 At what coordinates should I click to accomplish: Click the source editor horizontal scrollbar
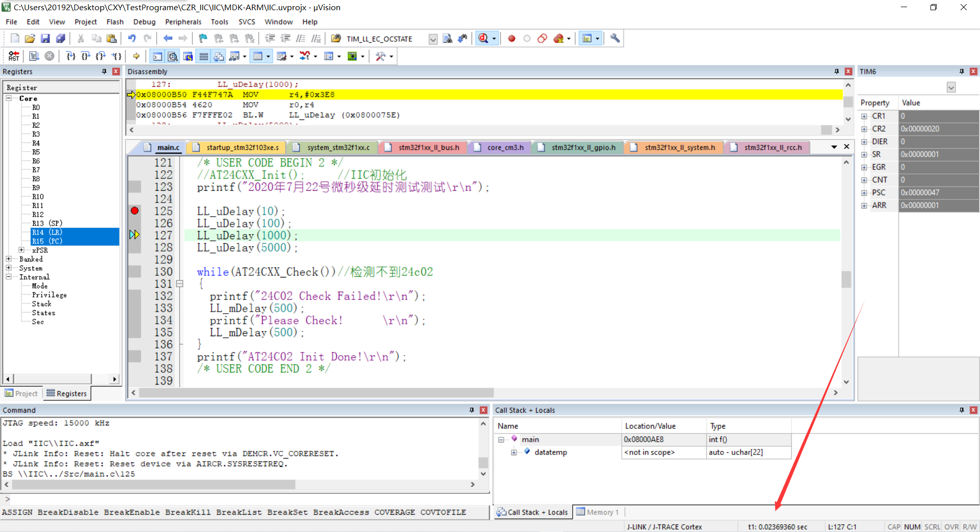coord(316,393)
